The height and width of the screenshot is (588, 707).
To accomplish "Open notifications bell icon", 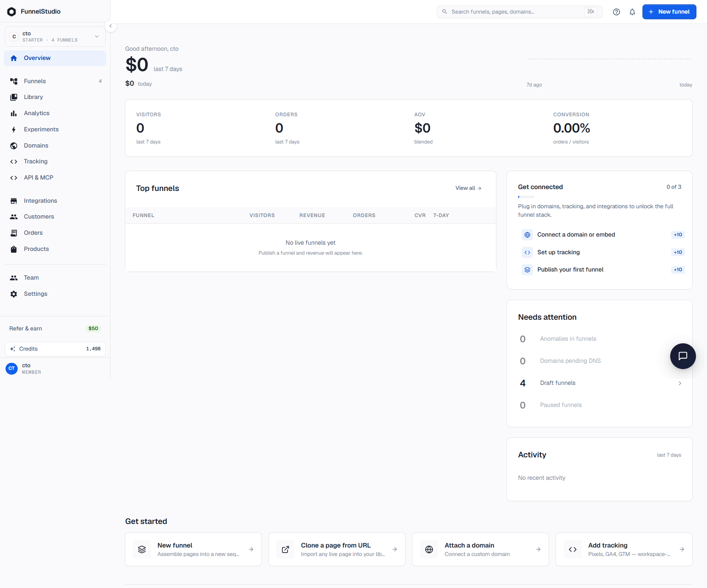I will [x=632, y=12].
